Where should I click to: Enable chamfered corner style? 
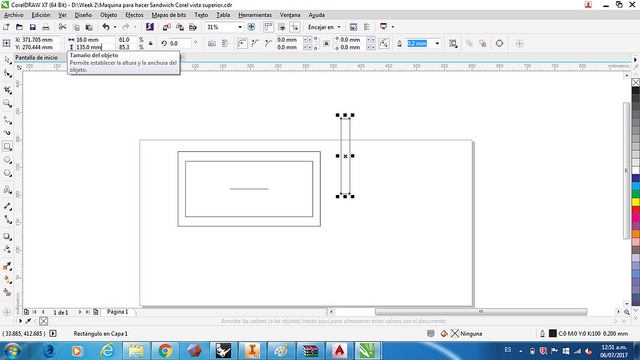pos(268,43)
